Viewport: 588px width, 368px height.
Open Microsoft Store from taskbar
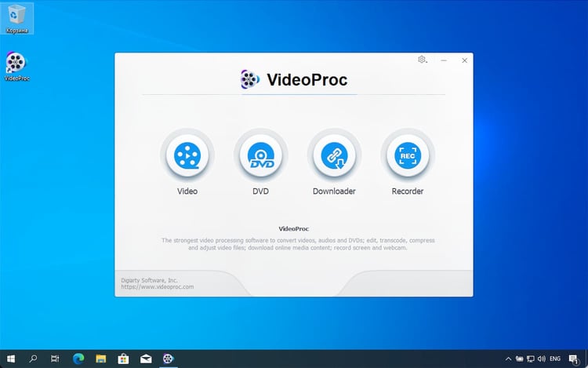(x=123, y=359)
